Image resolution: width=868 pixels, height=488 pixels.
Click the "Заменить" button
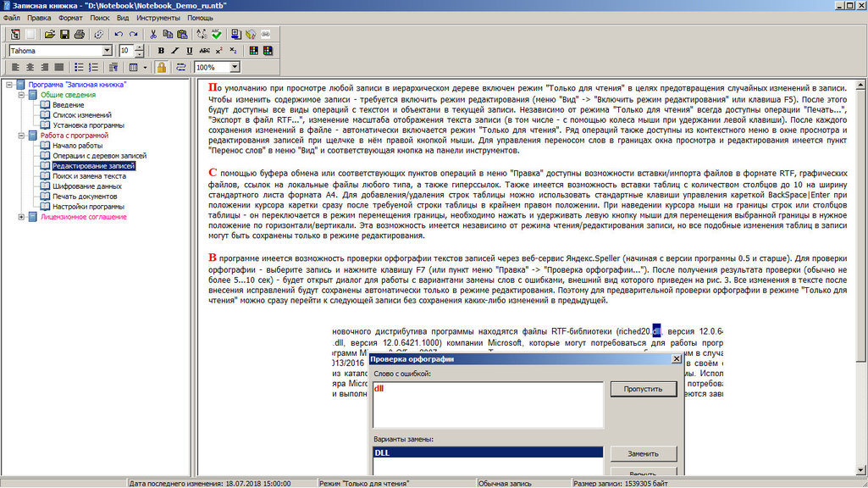point(642,453)
